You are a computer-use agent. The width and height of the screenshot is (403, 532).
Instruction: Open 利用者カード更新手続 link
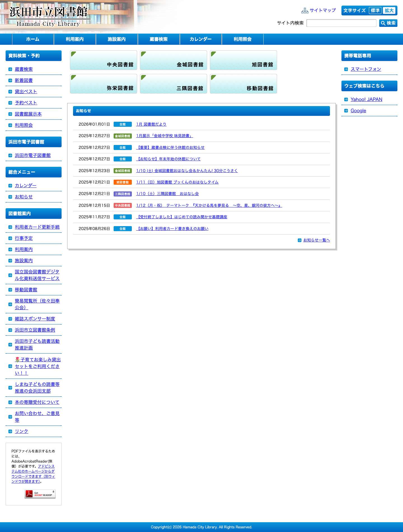(x=37, y=227)
